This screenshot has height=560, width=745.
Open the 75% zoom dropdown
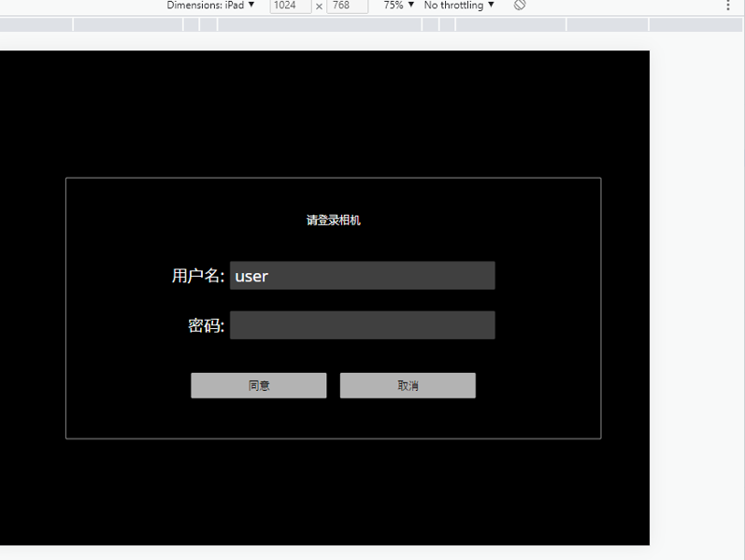point(398,6)
